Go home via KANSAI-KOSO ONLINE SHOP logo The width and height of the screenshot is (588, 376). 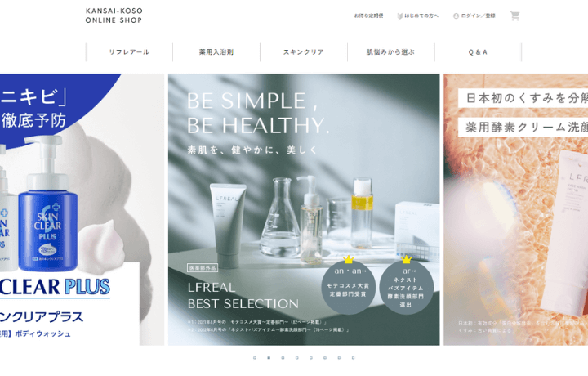pyautogui.click(x=114, y=16)
